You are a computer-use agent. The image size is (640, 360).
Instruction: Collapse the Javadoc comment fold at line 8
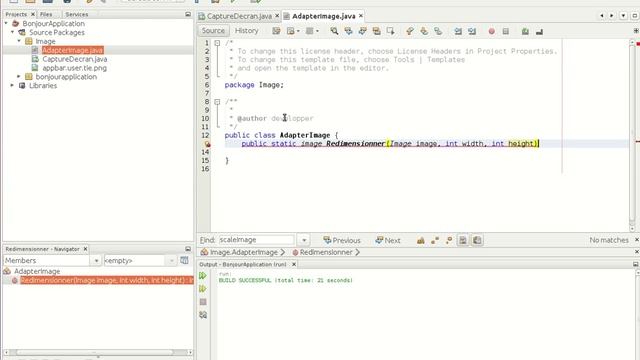217,102
